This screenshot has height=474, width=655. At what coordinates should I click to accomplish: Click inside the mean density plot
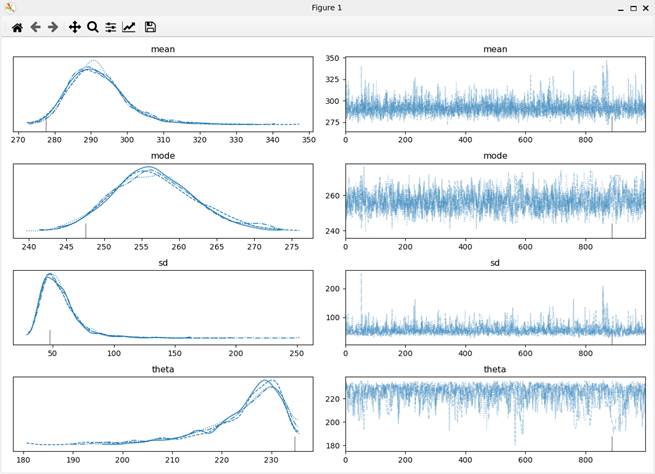[x=163, y=93]
